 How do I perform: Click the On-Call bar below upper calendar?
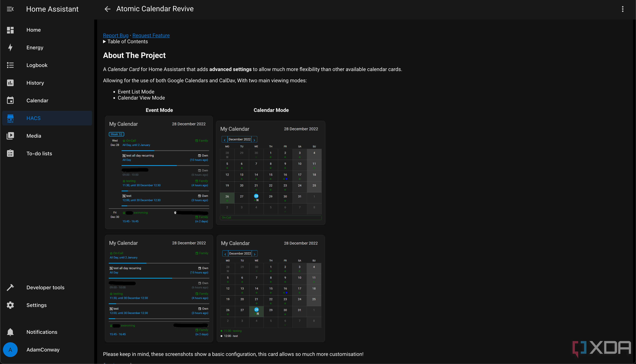point(271,218)
